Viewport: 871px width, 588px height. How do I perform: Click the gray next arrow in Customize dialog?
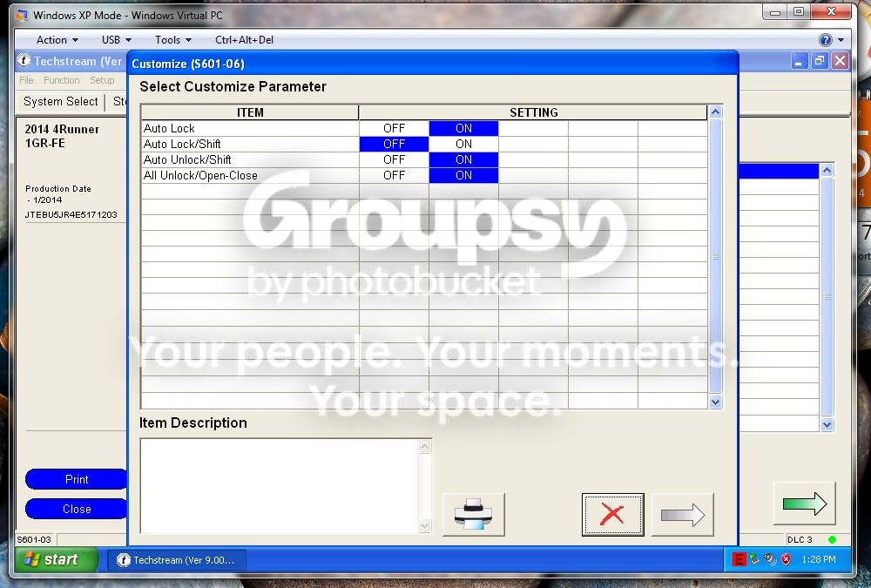(x=683, y=515)
